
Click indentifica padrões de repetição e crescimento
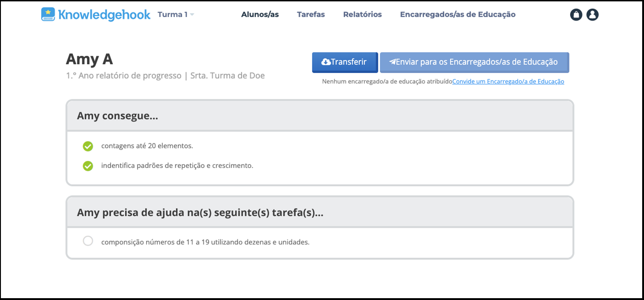pos(177,166)
